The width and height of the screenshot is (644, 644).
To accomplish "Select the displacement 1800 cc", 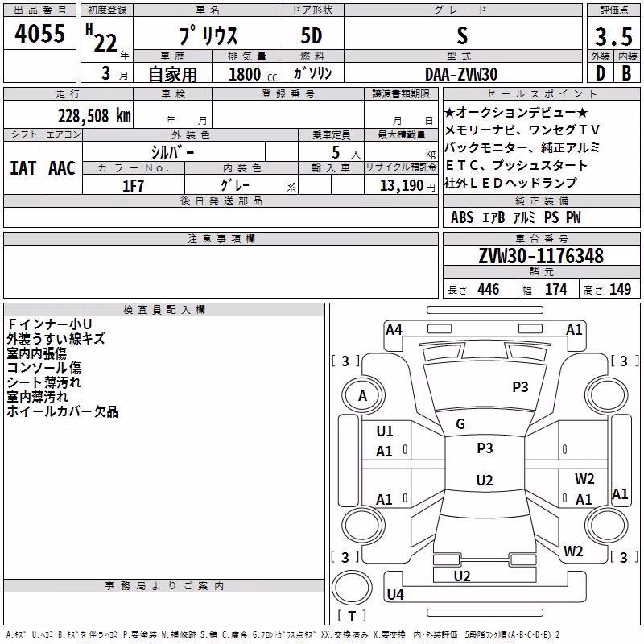I will tap(253, 74).
